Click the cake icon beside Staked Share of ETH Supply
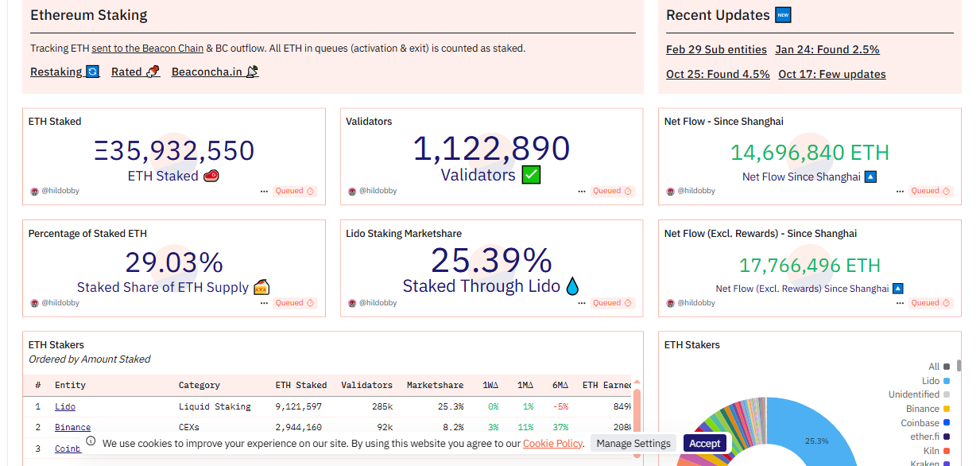Image resolution: width=980 pixels, height=466 pixels. coord(261,287)
